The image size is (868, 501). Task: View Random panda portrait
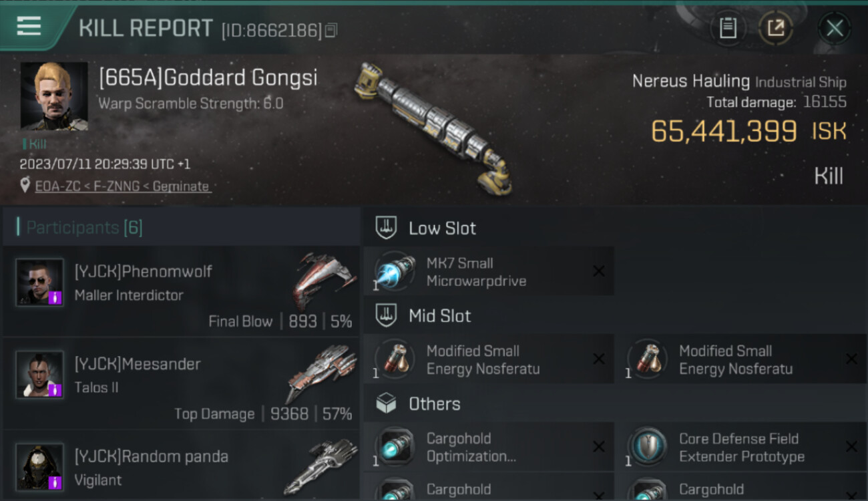pos(40,466)
